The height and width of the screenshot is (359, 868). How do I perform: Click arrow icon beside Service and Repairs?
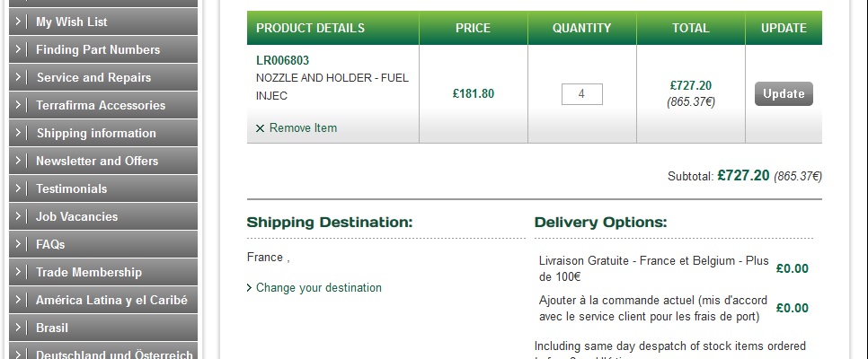pyautogui.click(x=19, y=77)
